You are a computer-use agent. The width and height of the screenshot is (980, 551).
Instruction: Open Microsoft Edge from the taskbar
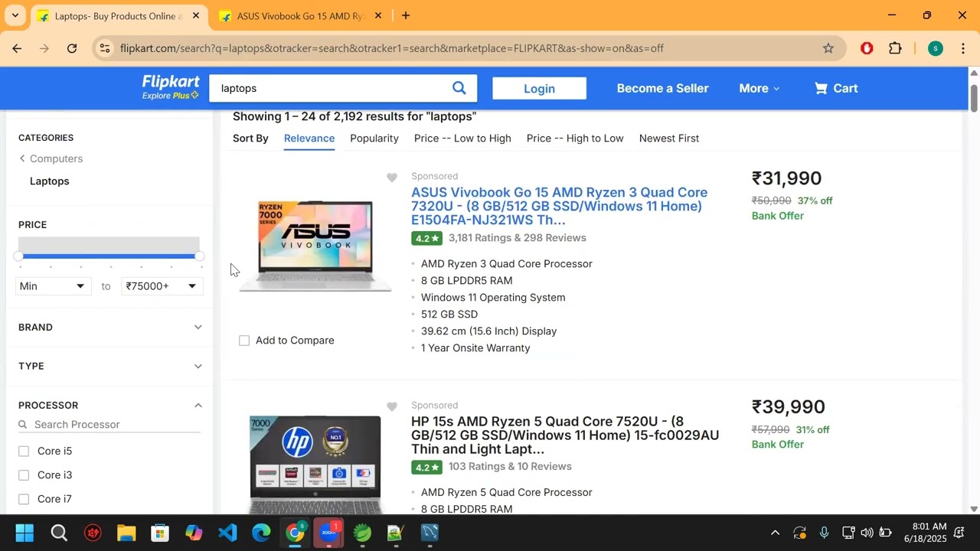tap(261, 533)
